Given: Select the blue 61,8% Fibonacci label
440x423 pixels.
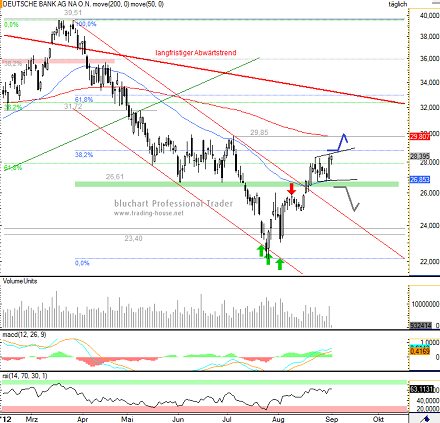Looking at the screenshot, I should coord(84,100).
